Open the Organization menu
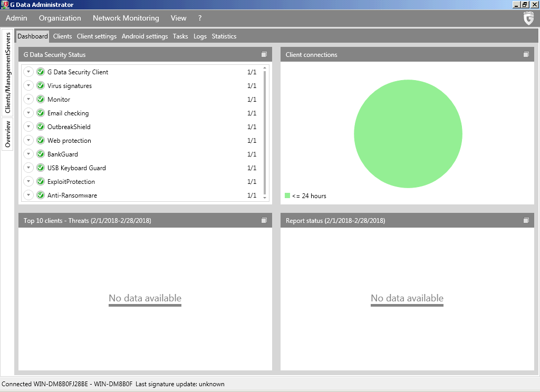 coord(60,18)
